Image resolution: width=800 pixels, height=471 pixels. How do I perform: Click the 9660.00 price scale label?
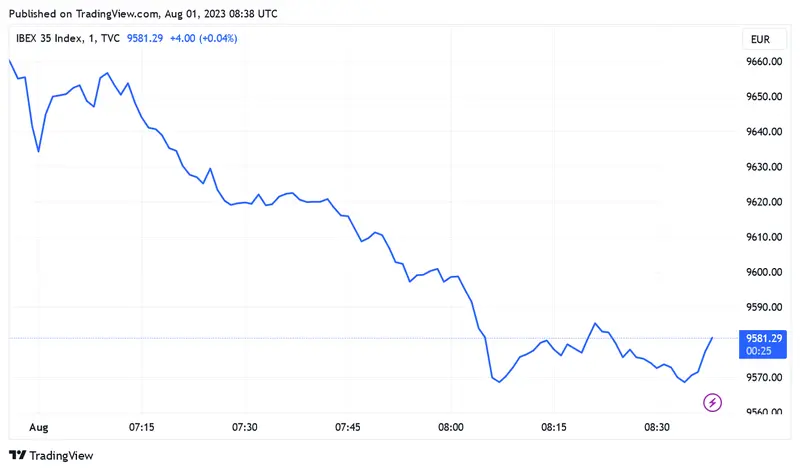(x=765, y=62)
